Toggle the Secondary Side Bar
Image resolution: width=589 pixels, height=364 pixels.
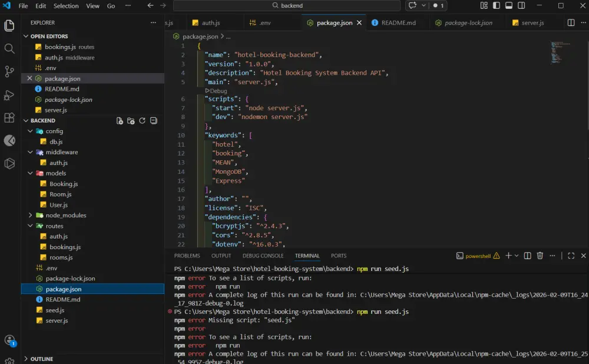(522, 5)
